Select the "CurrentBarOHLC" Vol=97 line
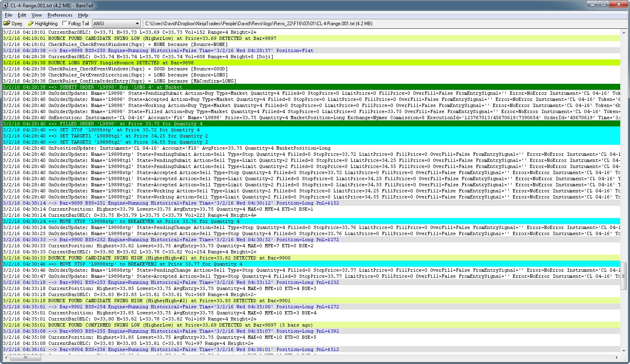Image resolution: width=630 pixels, height=364 pixels. pyautogui.click(x=311, y=343)
